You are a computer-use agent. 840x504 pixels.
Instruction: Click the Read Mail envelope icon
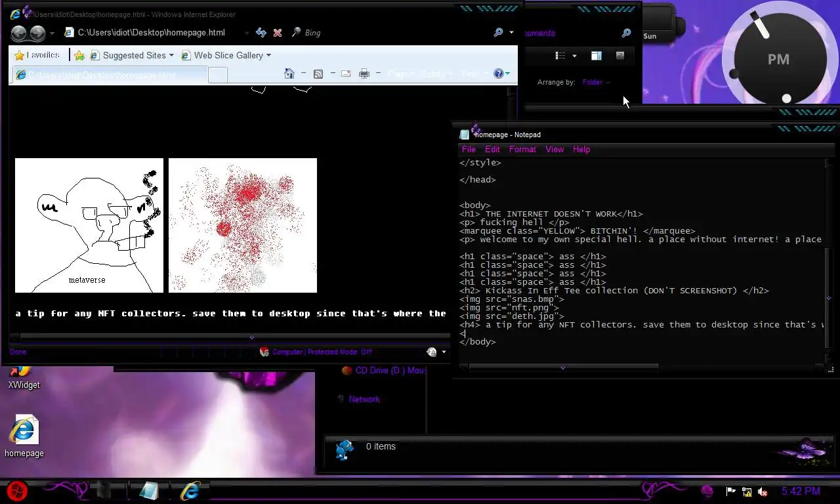pyautogui.click(x=346, y=73)
